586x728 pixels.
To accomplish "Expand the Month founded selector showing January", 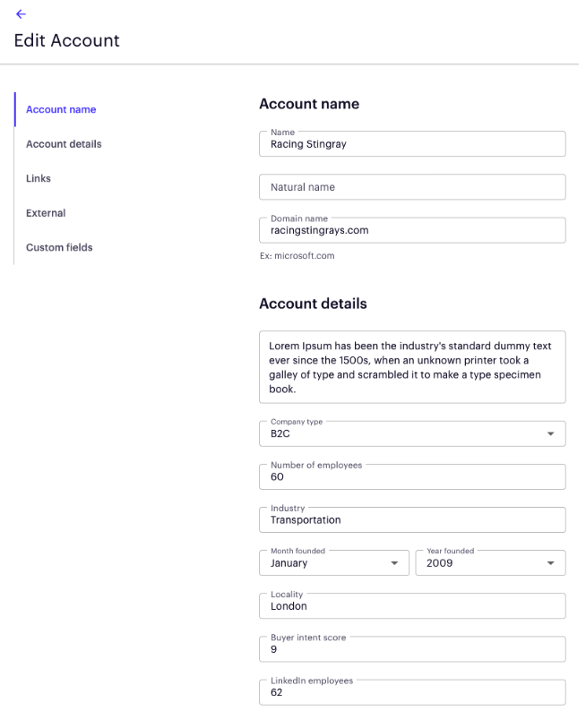I will click(x=334, y=562).
